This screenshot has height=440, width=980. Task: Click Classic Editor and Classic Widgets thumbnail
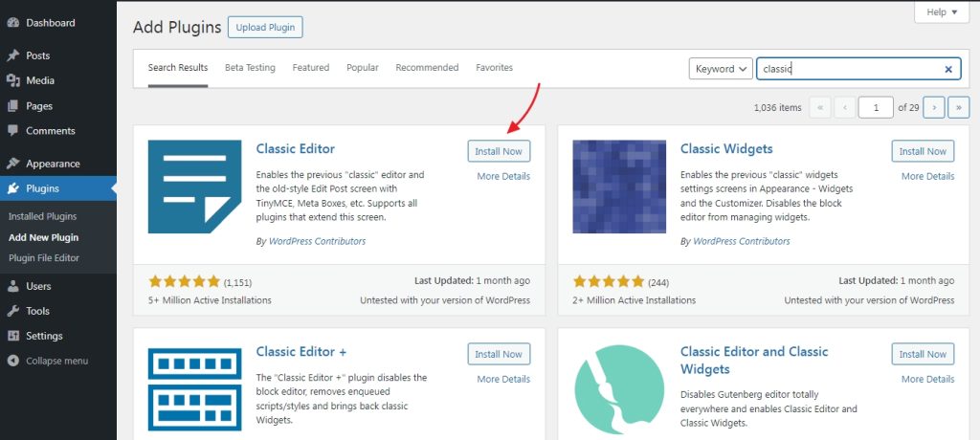coord(619,390)
